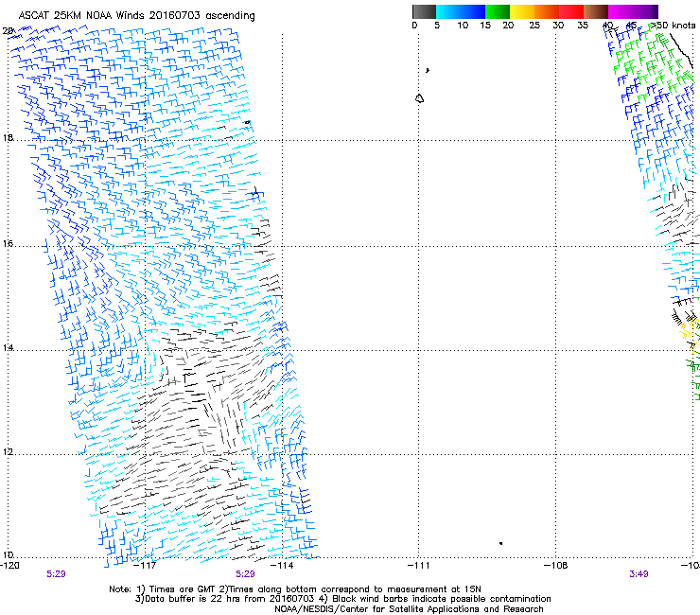Click the '5' label under the color bar
700x615 pixels.
[x=437, y=26]
